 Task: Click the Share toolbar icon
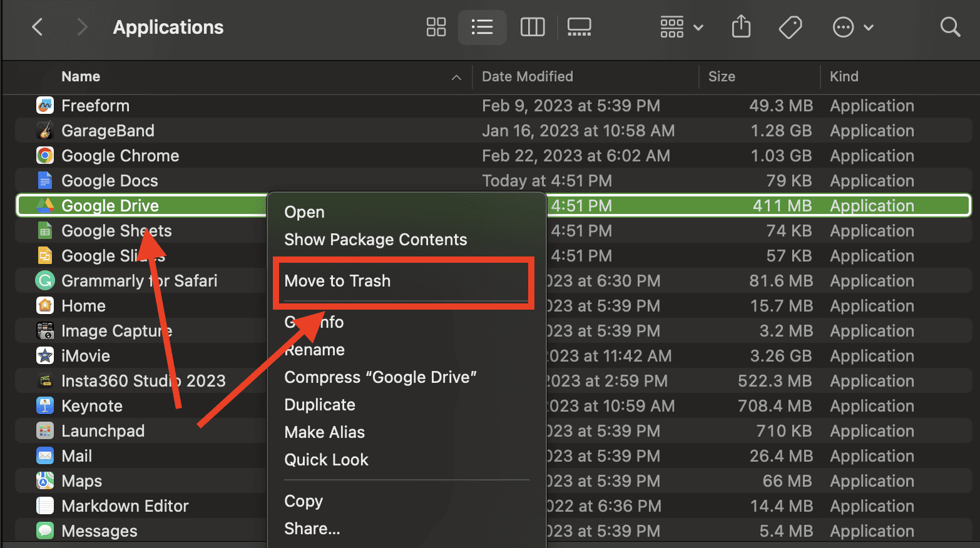(741, 28)
